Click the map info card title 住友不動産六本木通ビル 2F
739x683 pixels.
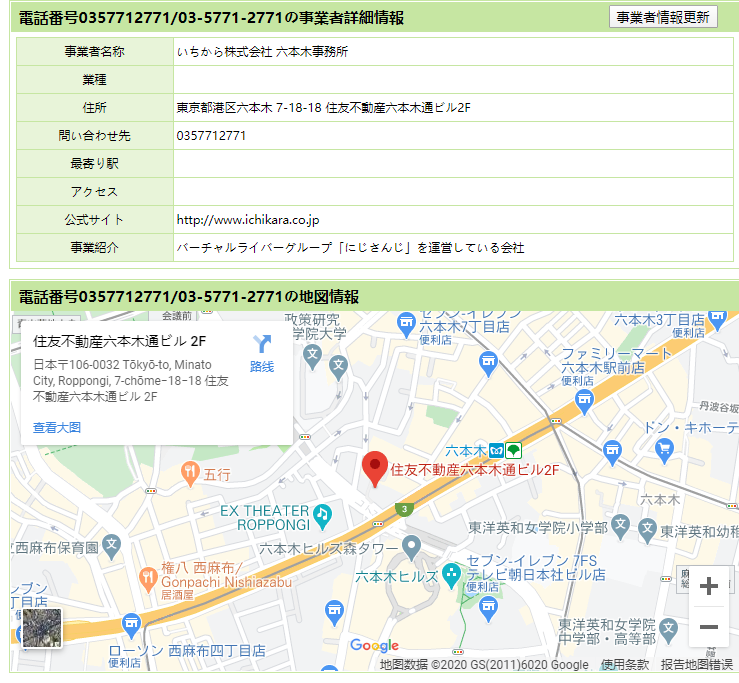point(119,341)
